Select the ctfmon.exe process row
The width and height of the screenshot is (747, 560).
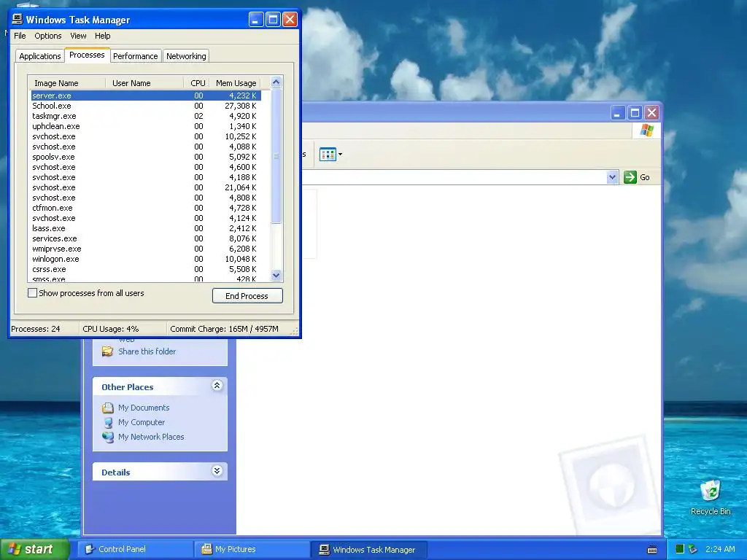coord(145,208)
